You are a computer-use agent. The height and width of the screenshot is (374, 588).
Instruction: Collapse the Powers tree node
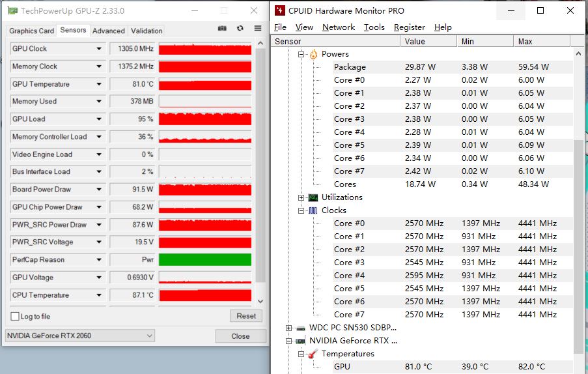pos(301,54)
